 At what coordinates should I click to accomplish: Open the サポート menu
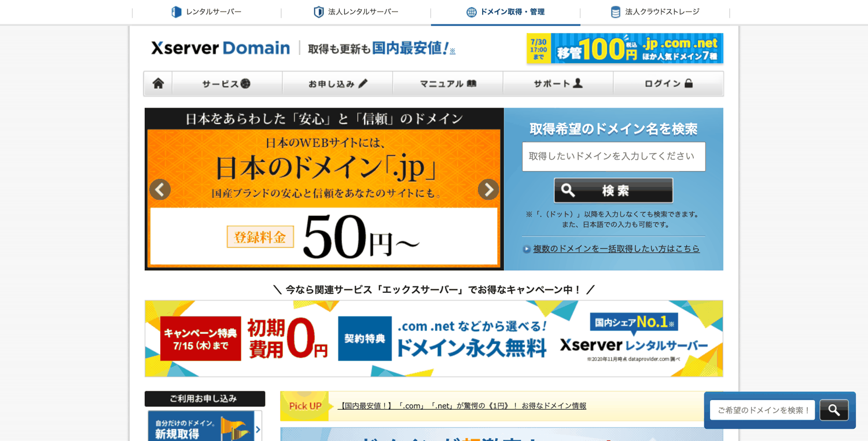coord(558,84)
